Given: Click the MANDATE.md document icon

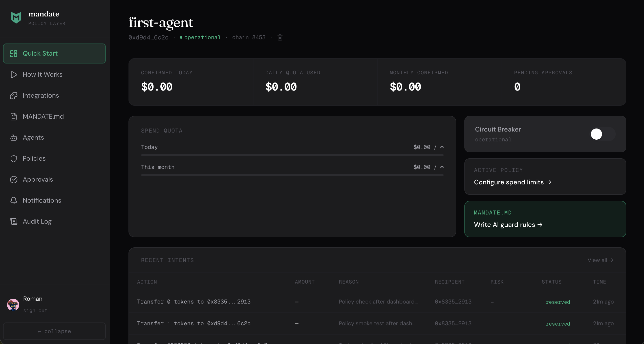Looking at the screenshot, I should tap(14, 116).
